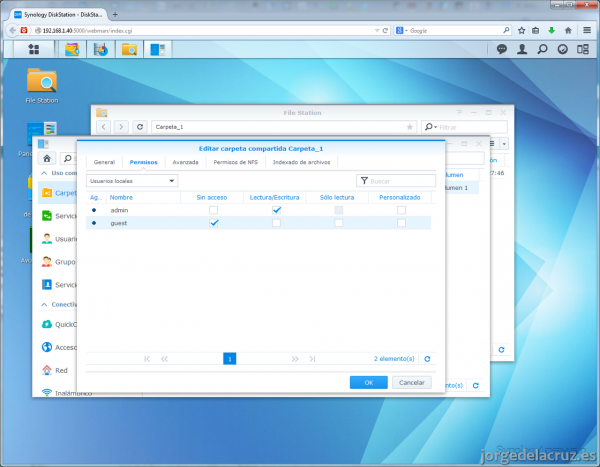
Task: Uncheck Lectura/Escritura for admin
Action: [x=276, y=210]
